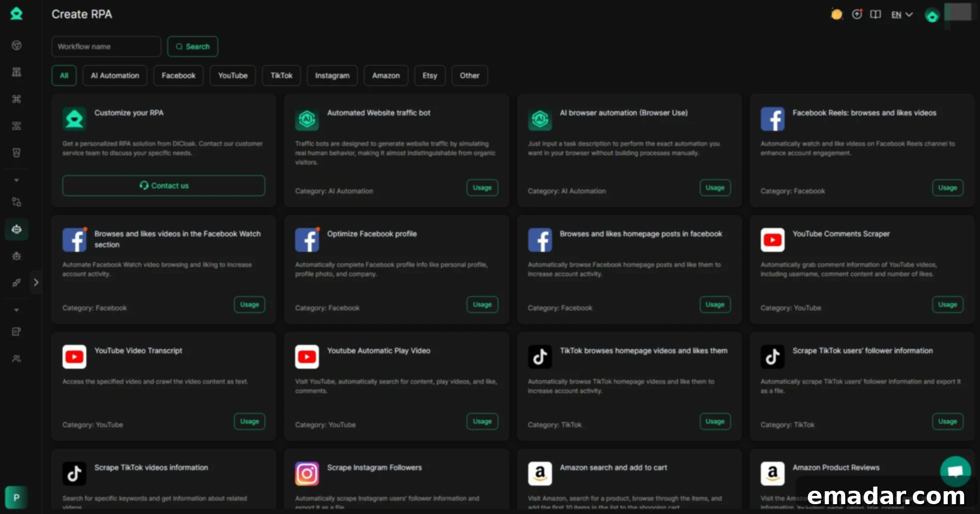Click the Facebook icon on Optimize Facebook profile
The image size is (980, 514).
pyautogui.click(x=307, y=240)
